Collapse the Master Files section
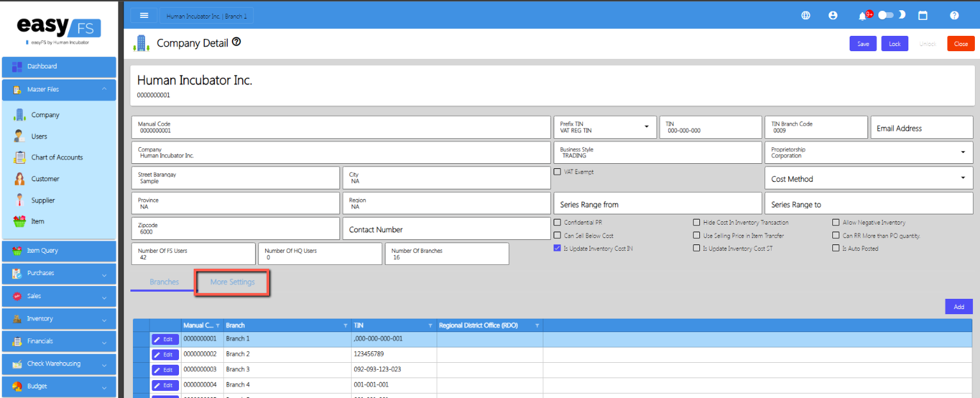Image resolution: width=980 pixels, height=398 pixels. 59,90
